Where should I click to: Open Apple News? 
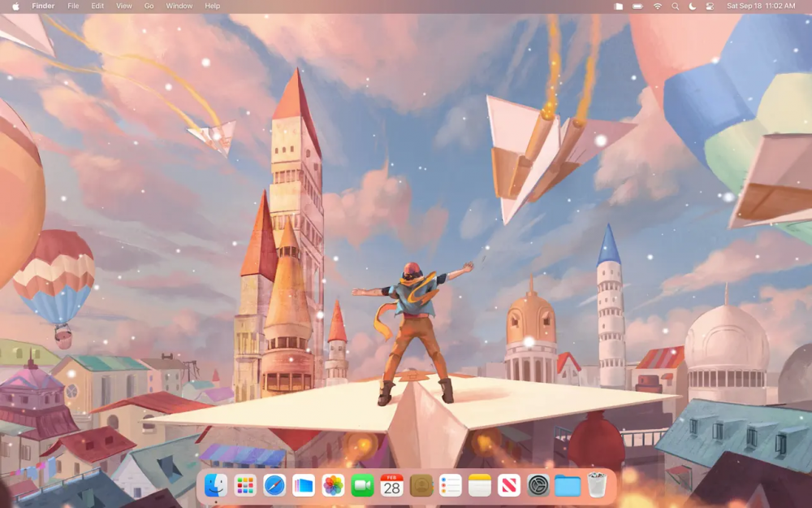(508, 486)
